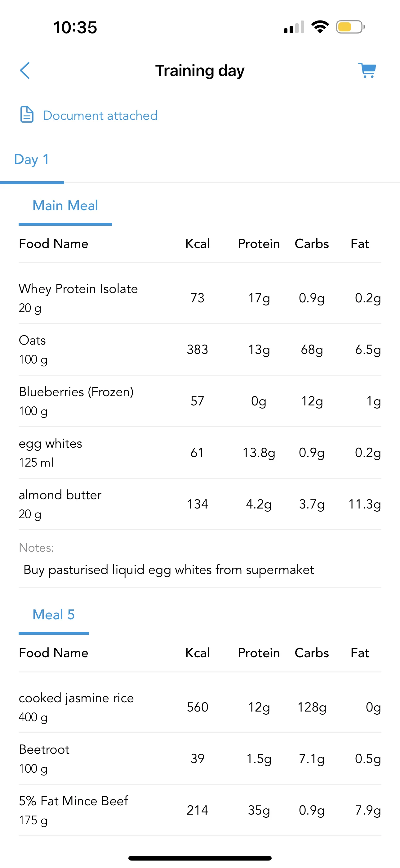This screenshot has height=868, width=400.
Task: Tap the cellular signal icon
Action: pos(294,27)
